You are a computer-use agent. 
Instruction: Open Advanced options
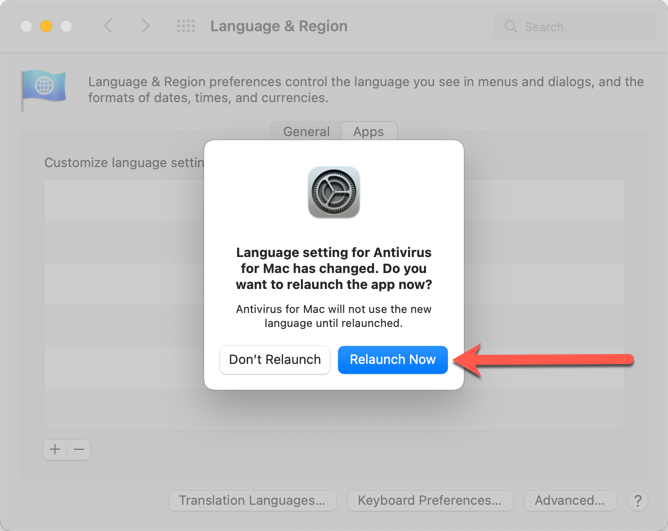(x=570, y=500)
